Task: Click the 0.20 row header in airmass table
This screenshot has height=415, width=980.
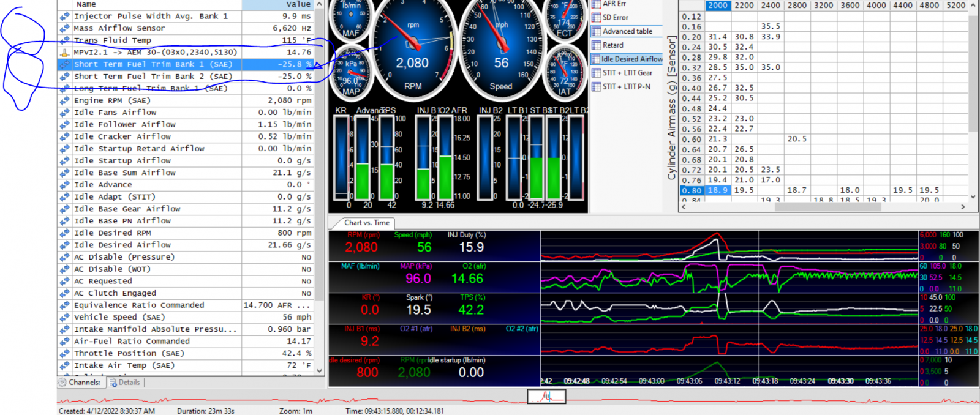Action: tap(692, 37)
